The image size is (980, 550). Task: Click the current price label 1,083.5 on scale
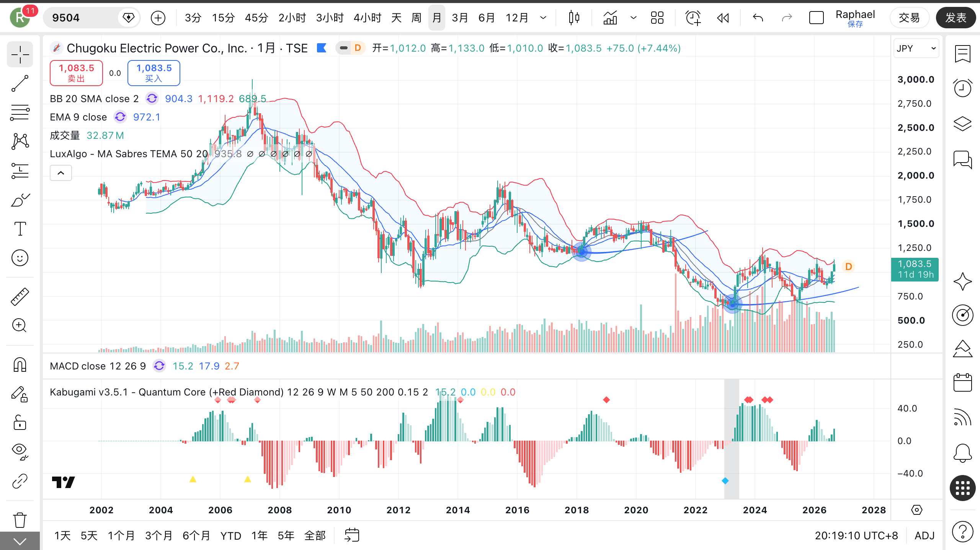(x=915, y=269)
